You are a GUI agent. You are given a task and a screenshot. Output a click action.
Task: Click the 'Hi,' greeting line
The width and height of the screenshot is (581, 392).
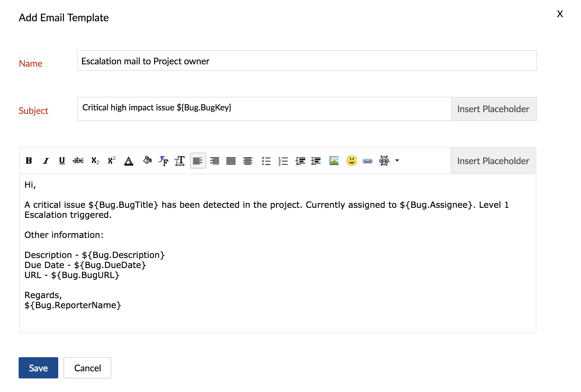tap(30, 185)
